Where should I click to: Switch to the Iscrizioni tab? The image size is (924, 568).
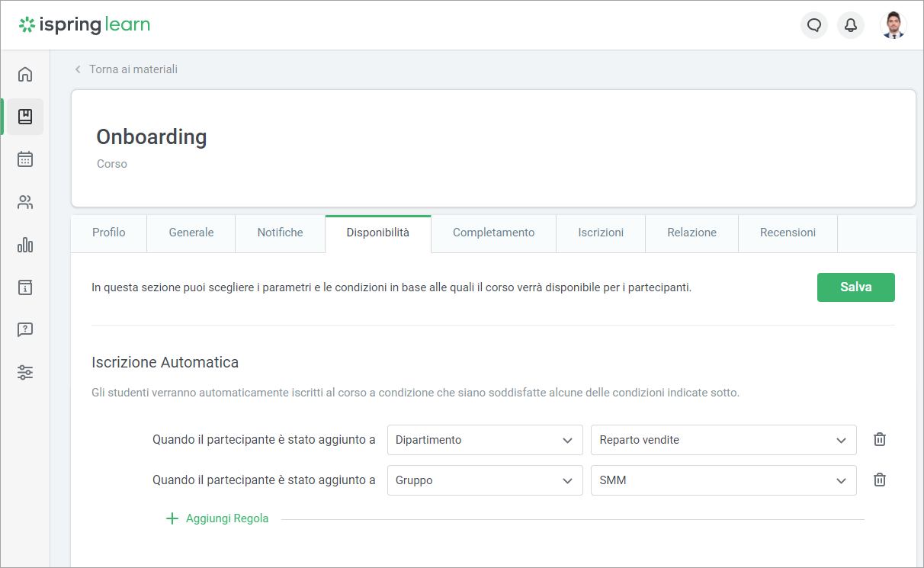(601, 233)
